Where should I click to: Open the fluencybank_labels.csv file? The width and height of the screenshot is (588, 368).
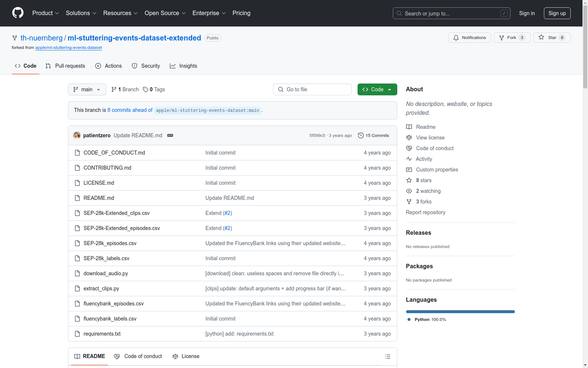[x=110, y=319]
